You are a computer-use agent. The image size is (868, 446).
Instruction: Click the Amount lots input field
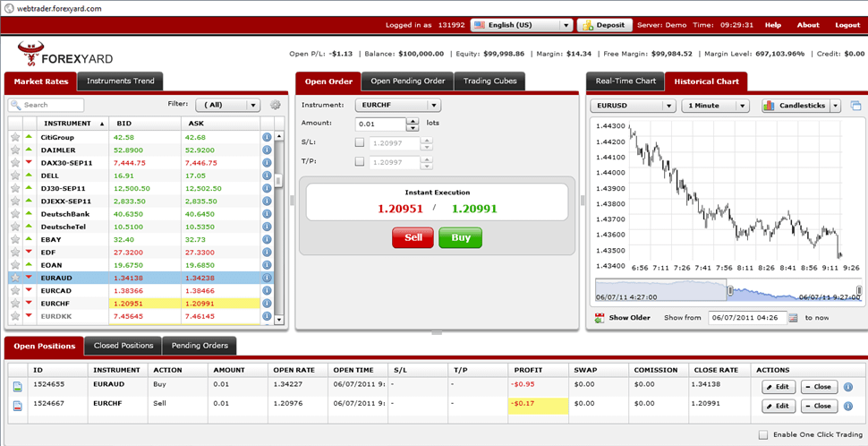380,124
